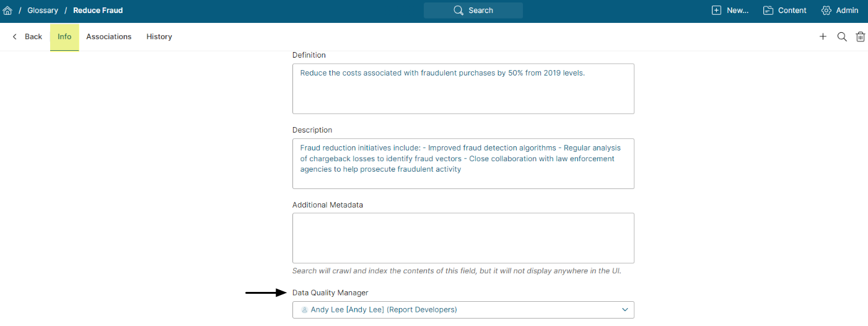Image resolution: width=868 pixels, height=326 pixels.
Task: Click the user icon beside Andy Lee
Action: [x=304, y=310]
